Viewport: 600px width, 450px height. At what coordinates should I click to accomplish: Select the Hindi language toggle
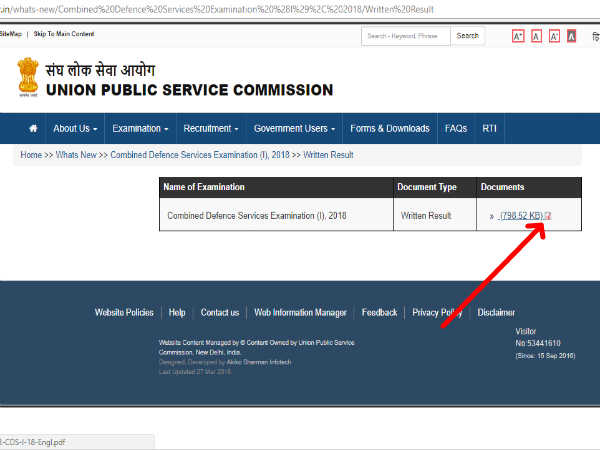[595, 36]
